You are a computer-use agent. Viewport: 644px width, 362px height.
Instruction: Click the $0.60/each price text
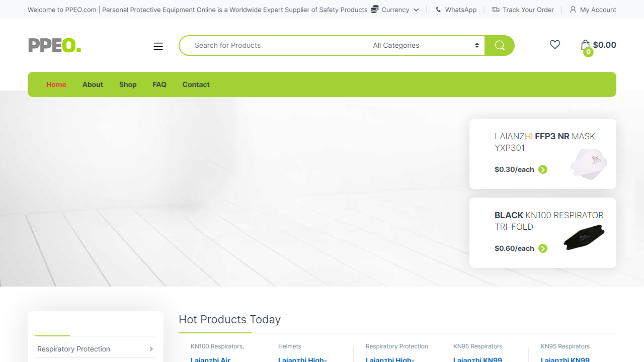514,248
